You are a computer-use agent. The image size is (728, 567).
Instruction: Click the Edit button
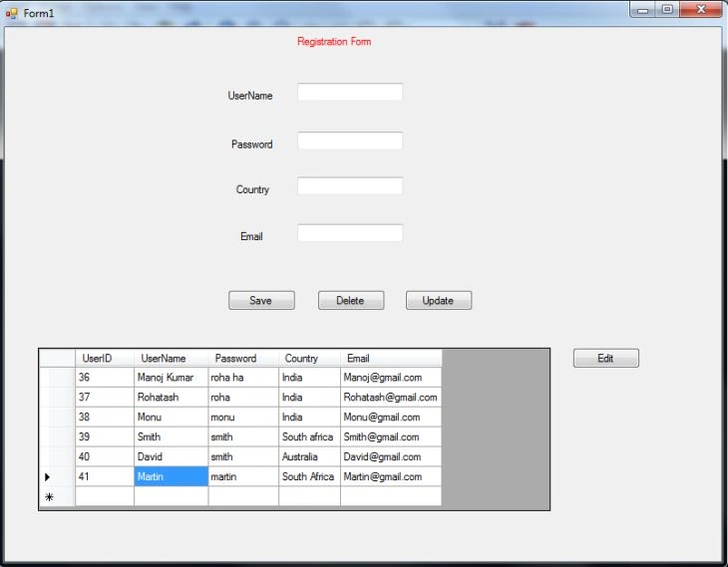tap(606, 358)
